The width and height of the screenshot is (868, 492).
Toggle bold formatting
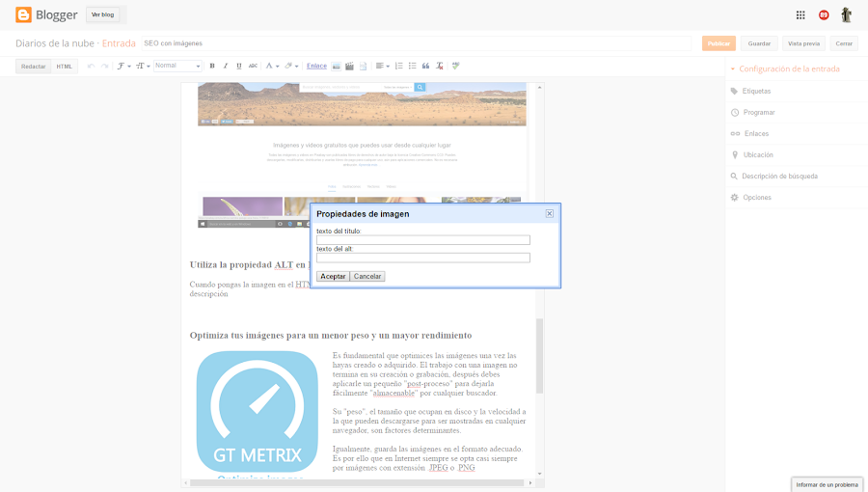tap(212, 66)
